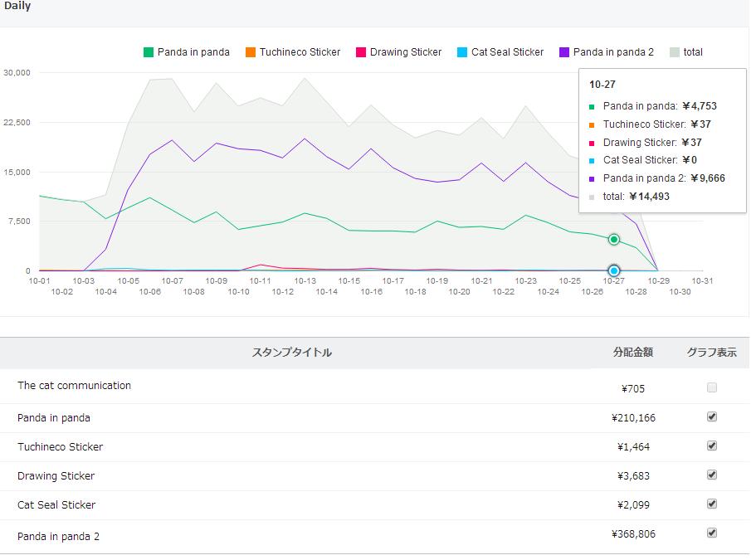The height and width of the screenshot is (560, 756).
Task: Click the orange Tuchineco Sticker legend swatch
Action: click(251, 52)
